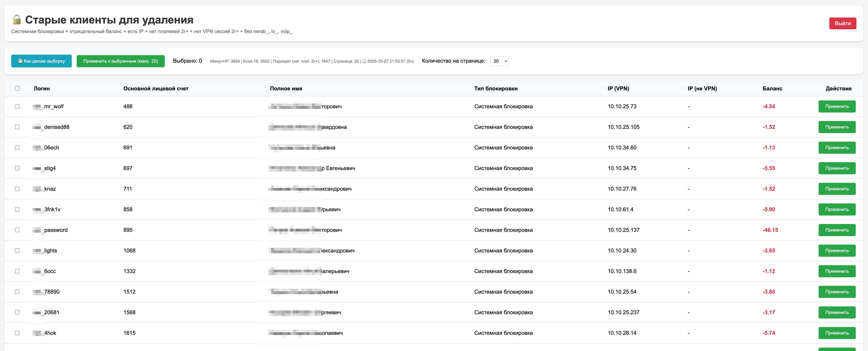Click account number 1068
The height and width of the screenshot is (351, 868).
point(129,251)
